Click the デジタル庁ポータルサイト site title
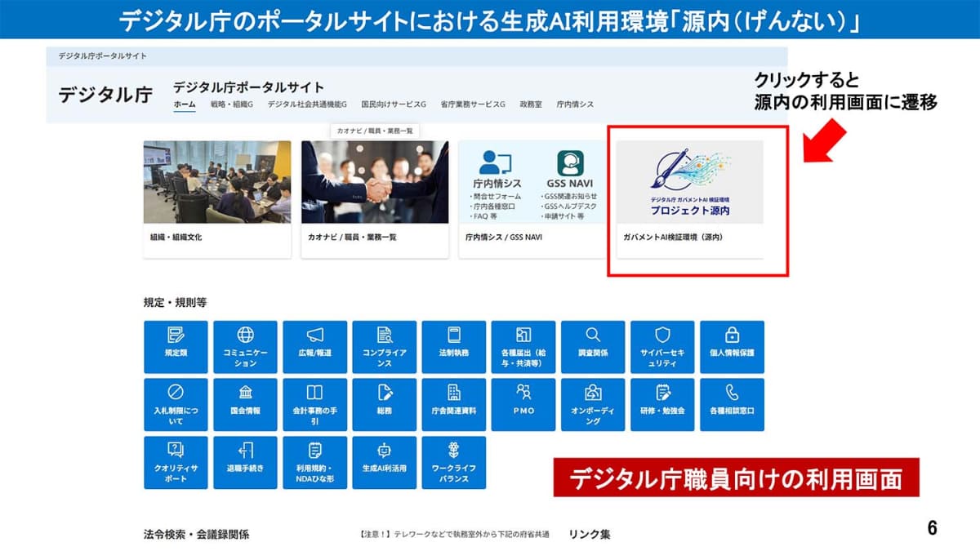The image size is (980, 551). click(x=248, y=87)
